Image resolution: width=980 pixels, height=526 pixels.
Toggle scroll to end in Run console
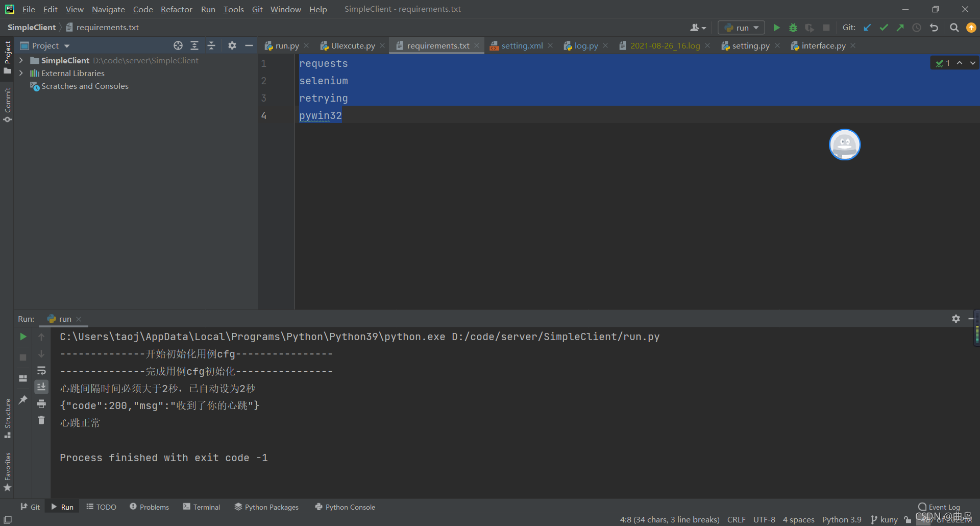pyautogui.click(x=41, y=387)
